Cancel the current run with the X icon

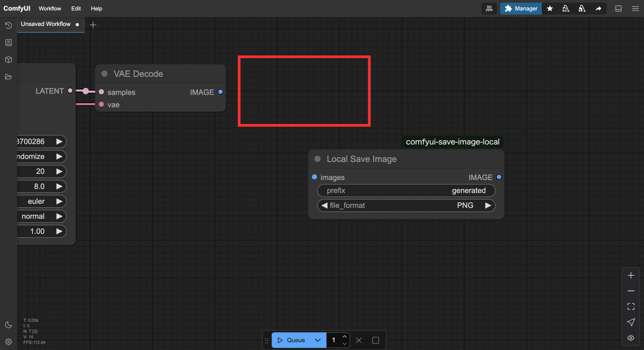359,340
